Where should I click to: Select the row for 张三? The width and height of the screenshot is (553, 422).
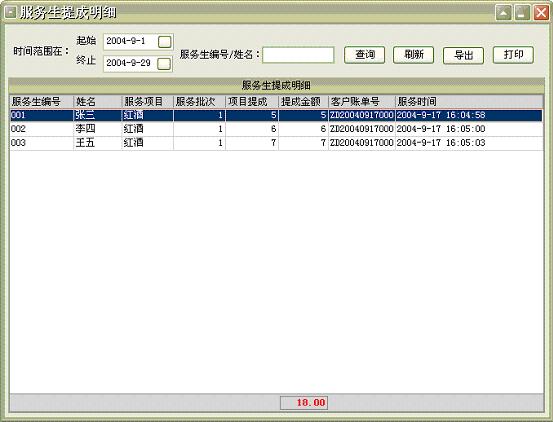click(276, 115)
